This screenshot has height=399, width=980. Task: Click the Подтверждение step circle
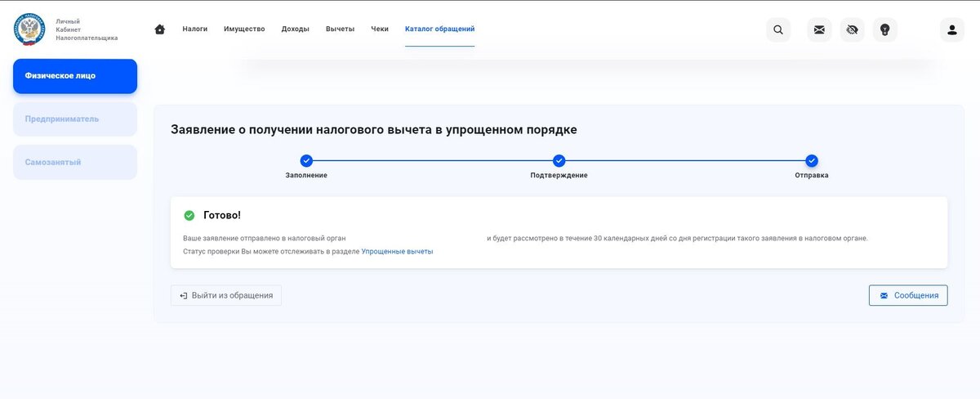pos(559,161)
